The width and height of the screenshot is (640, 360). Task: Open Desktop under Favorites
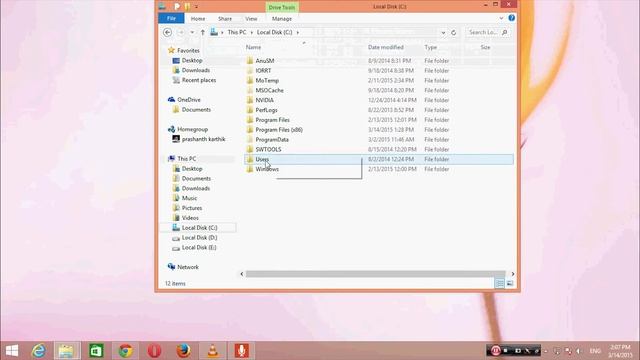click(192, 60)
